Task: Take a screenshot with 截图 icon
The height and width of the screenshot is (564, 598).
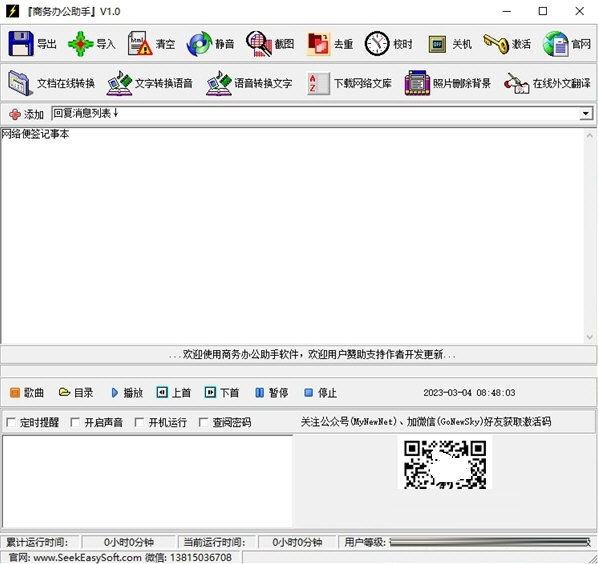Action: coord(259,44)
